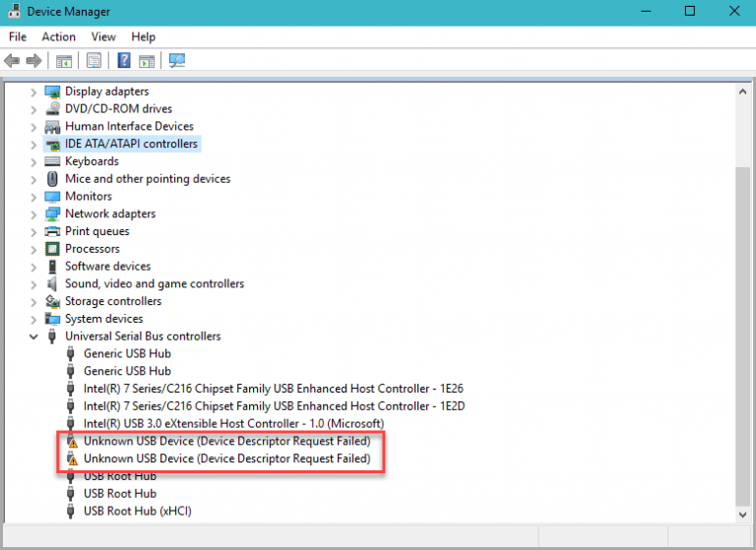
Task: Click the speaker icon for Sound controllers
Action: tap(52, 284)
